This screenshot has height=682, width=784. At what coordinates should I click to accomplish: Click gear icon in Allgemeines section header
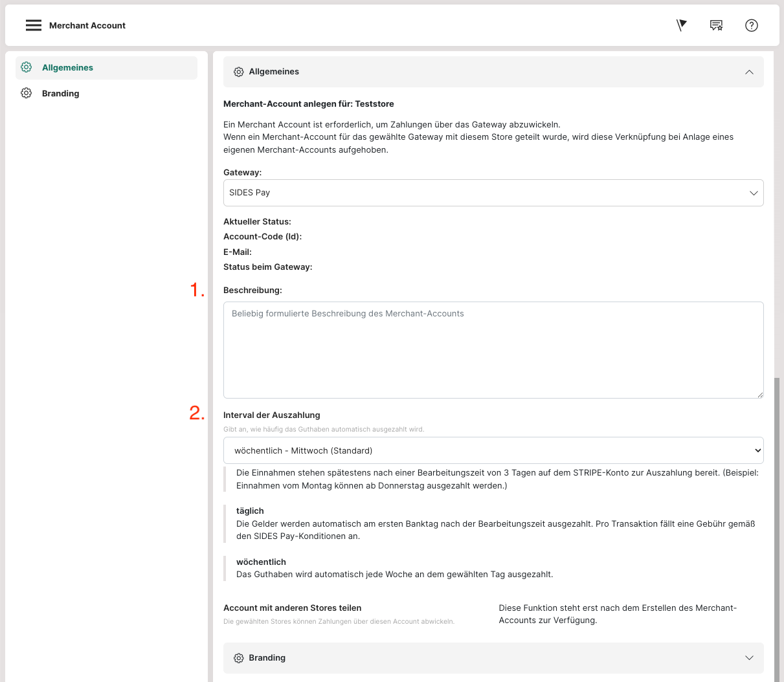[238, 72]
